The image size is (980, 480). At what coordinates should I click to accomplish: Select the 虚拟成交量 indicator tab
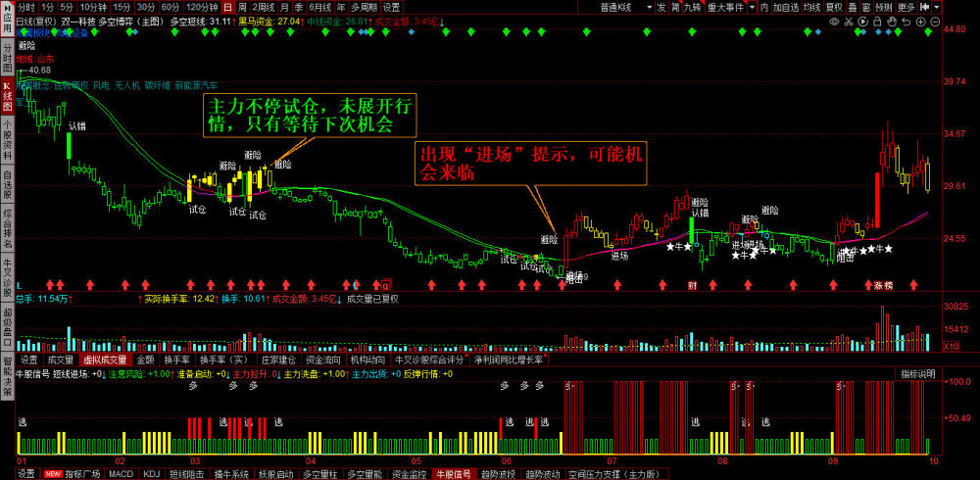pos(105,360)
